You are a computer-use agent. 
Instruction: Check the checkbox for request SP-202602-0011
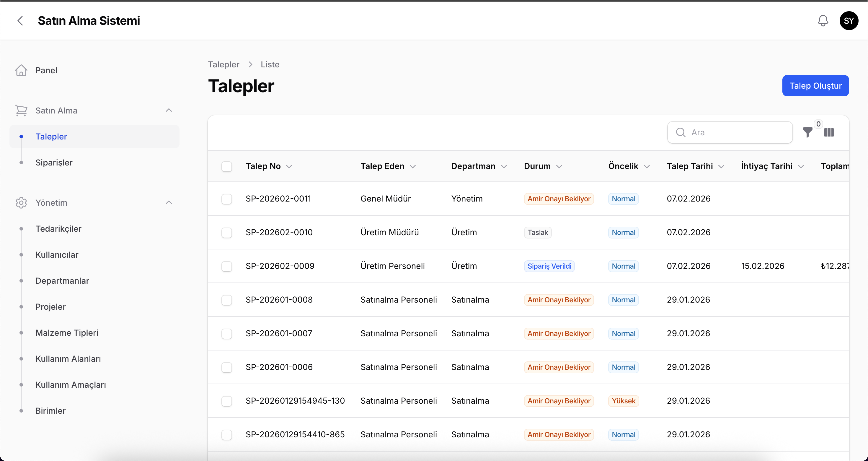[227, 199]
